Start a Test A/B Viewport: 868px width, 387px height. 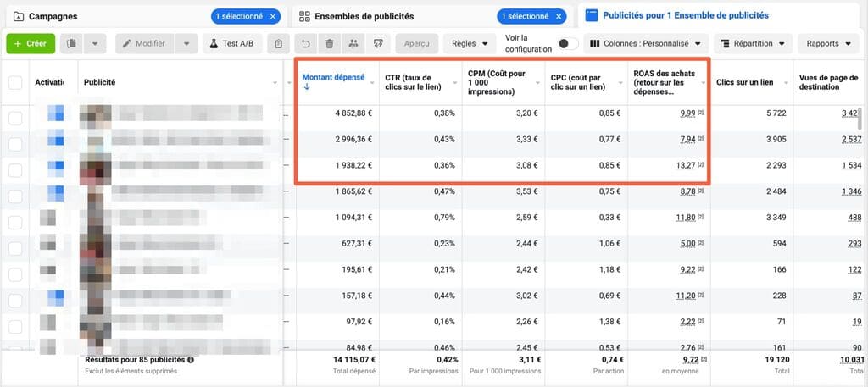click(x=232, y=44)
